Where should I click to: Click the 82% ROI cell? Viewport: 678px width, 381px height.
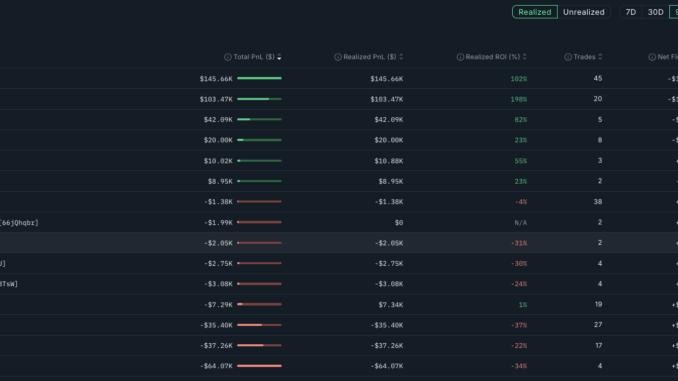[521, 120]
